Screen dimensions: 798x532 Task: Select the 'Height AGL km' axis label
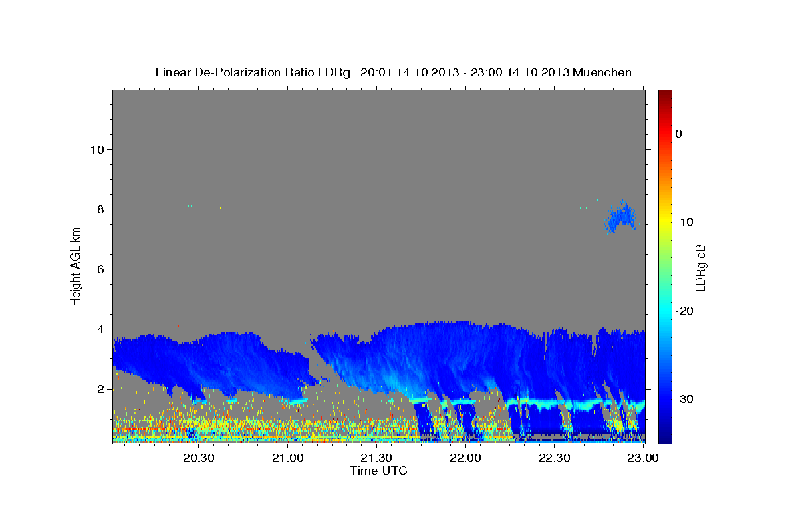click(76, 266)
